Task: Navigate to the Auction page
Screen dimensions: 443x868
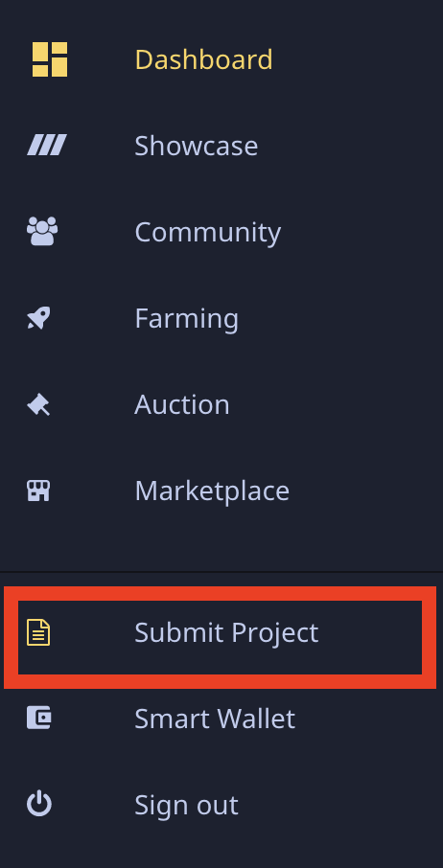Action: pos(182,404)
